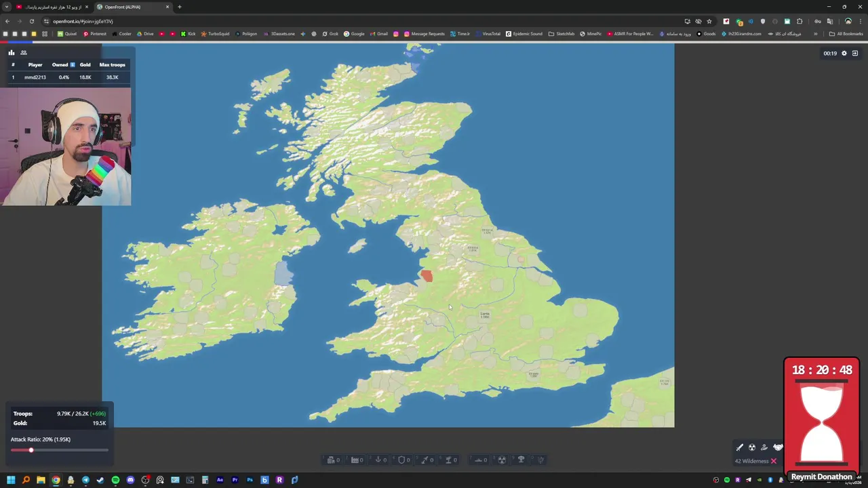
Task: Sort leaderboard by Gold column
Action: click(x=85, y=64)
